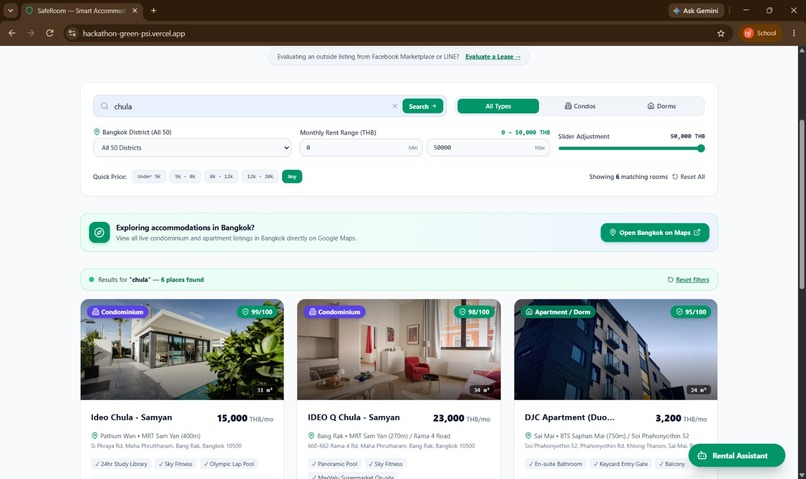Click the 3,200 THB/mo price

tap(681, 418)
